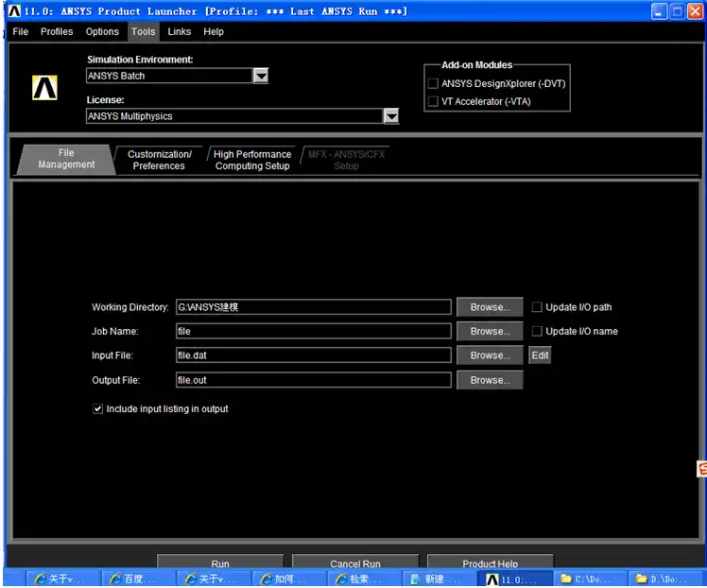The width and height of the screenshot is (707, 588).
Task: Expand the Simulation Environment dropdown arrow
Action: [261, 76]
